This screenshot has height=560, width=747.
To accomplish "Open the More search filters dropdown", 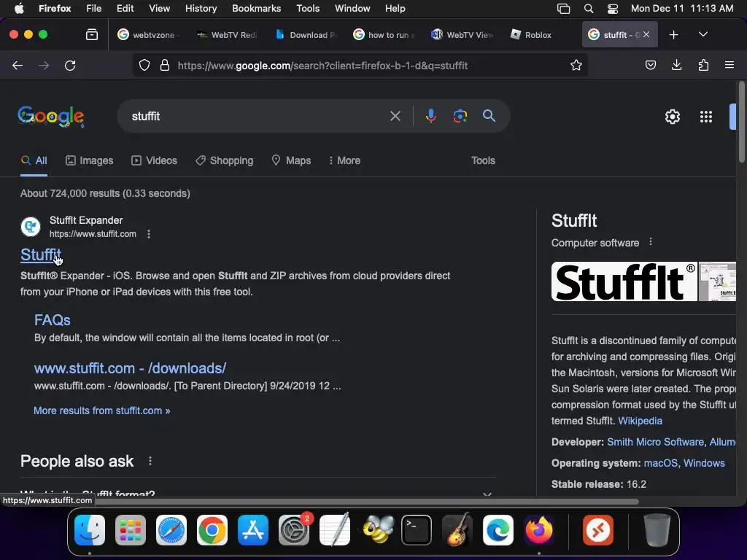I will (344, 160).
